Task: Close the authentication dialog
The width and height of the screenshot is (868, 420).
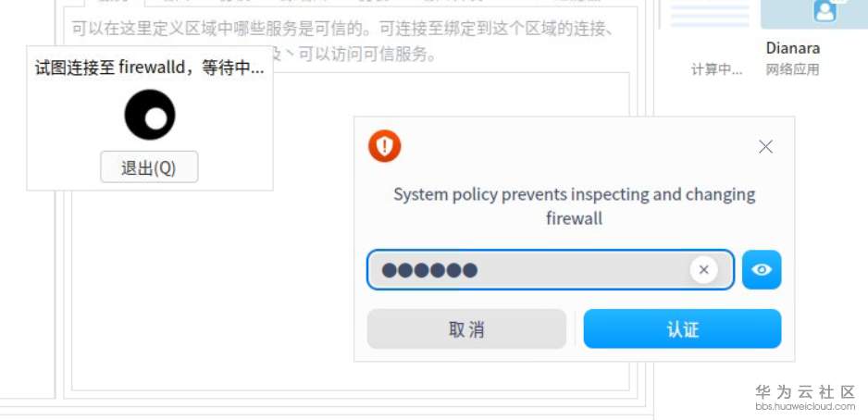Action: (765, 146)
